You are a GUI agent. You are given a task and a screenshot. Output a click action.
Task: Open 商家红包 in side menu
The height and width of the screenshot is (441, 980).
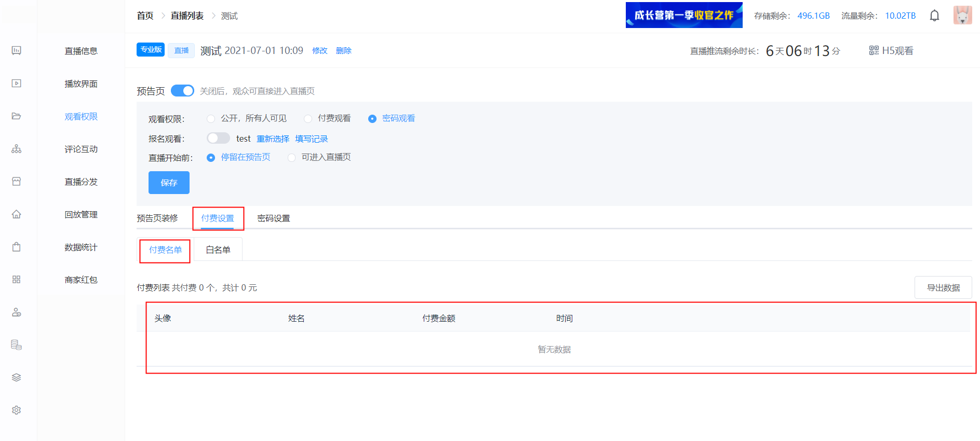pos(81,280)
